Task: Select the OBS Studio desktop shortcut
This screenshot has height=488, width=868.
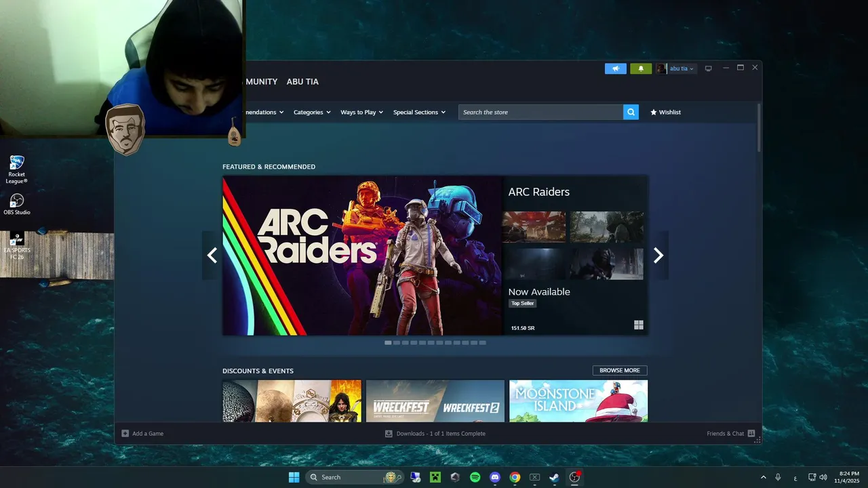Action: 17,205
